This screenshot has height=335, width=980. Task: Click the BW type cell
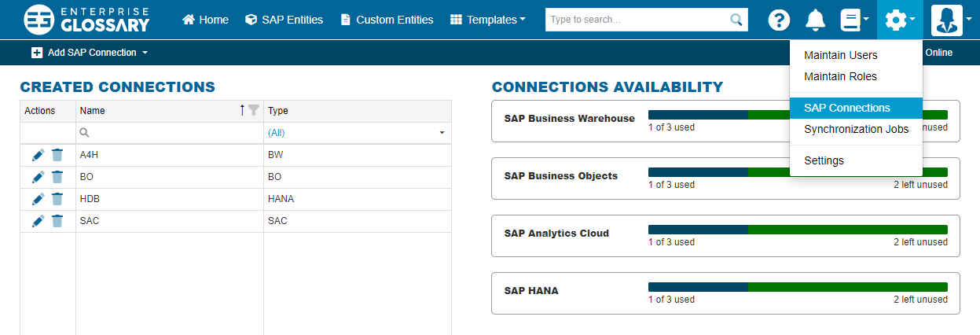[358, 155]
